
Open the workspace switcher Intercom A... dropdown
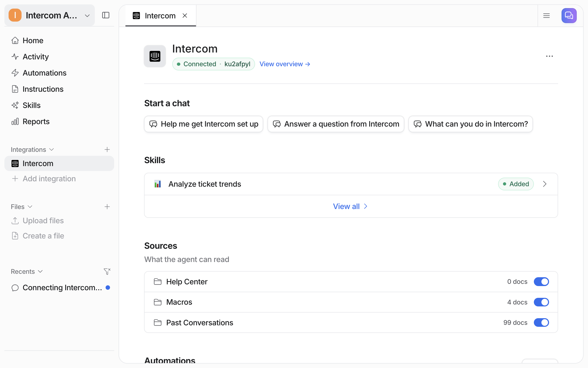(50, 15)
